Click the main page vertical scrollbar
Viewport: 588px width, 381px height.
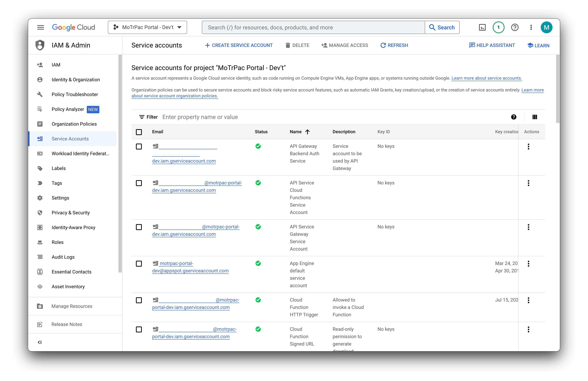558,89
